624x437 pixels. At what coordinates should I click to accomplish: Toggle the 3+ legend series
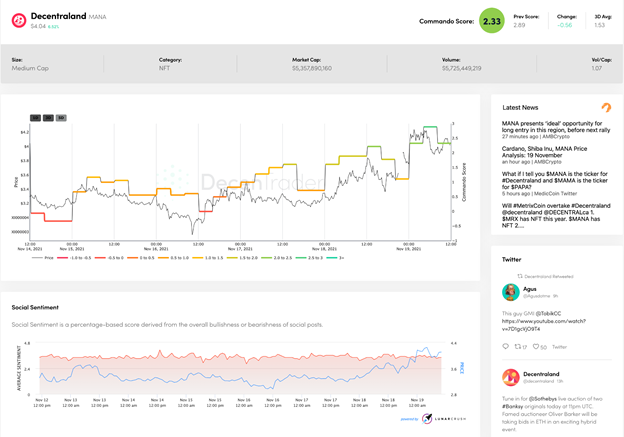tap(335, 258)
